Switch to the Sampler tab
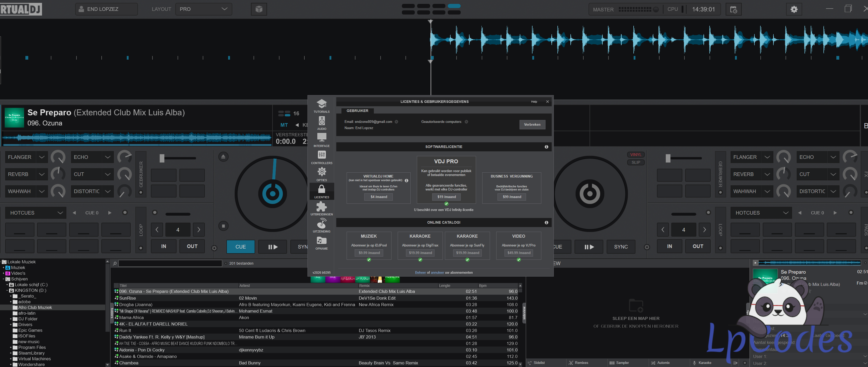The width and height of the screenshot is (868, 367). (619, 363)
